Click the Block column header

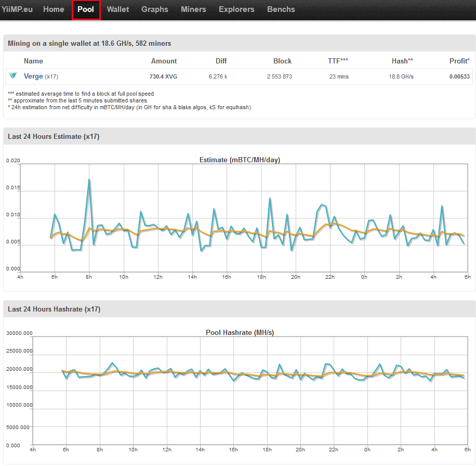coord(282,61)
